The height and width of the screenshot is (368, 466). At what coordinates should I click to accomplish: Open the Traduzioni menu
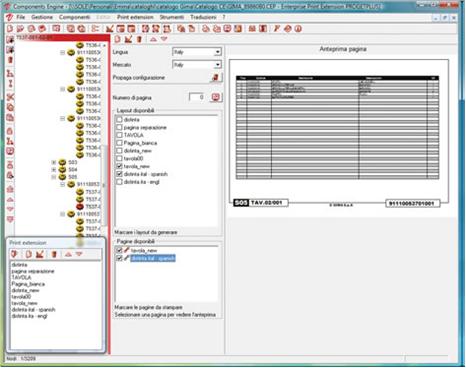[x=203, y=17]
